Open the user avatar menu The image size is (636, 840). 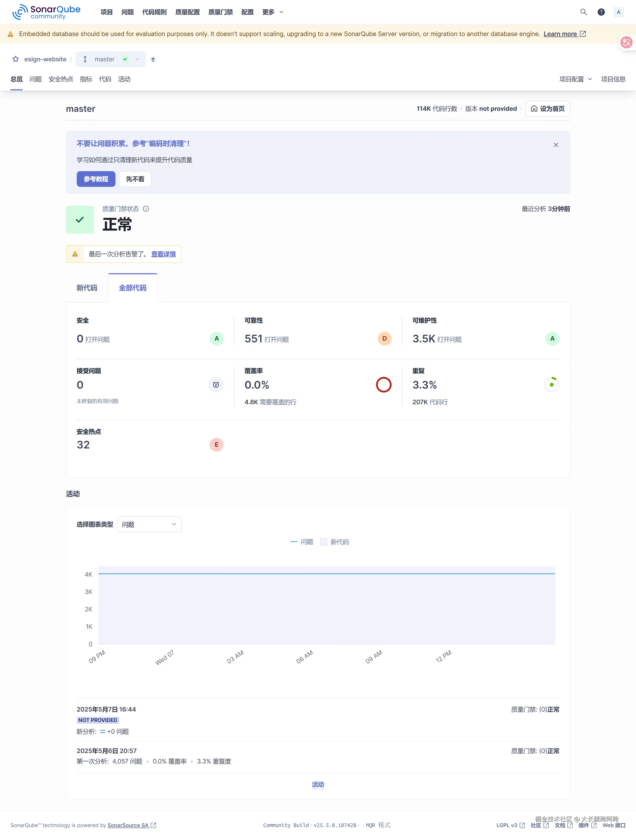click(618, 12)
